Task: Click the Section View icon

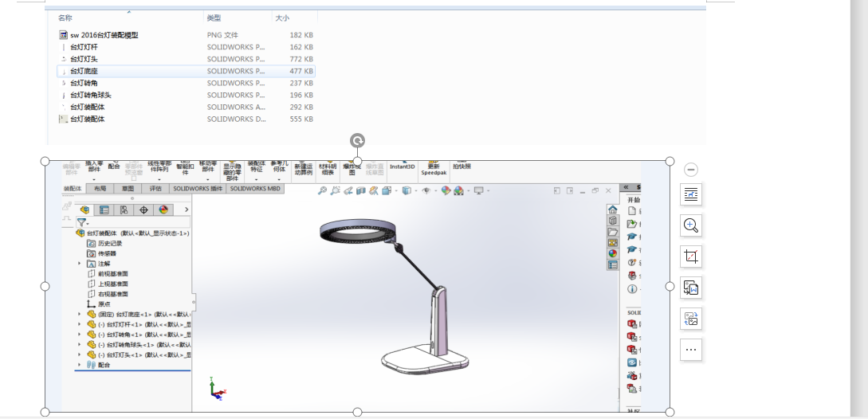Action: pos(360,190)
